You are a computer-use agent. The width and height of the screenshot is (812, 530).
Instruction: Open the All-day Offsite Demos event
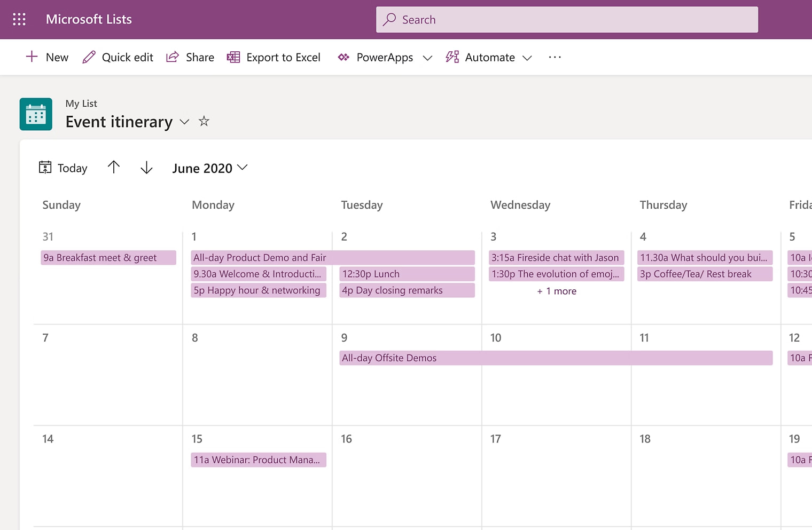[556, 358]
